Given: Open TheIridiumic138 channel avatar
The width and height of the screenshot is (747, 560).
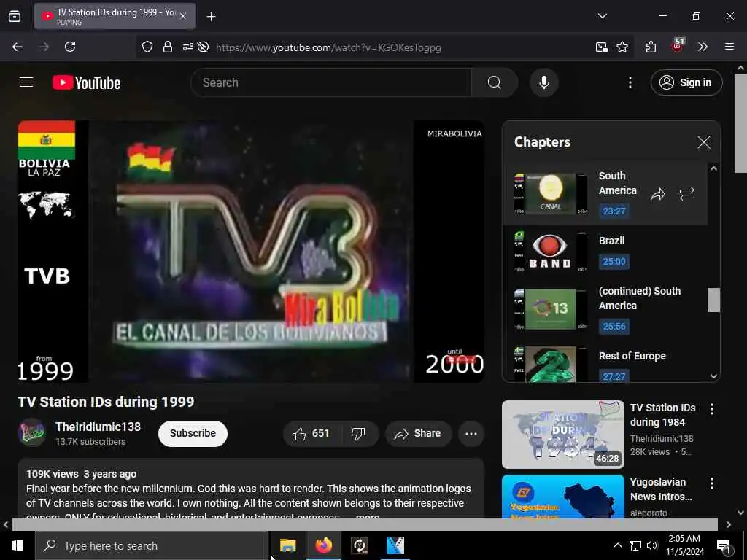Looking at the screenshot, I should (31, 433).
